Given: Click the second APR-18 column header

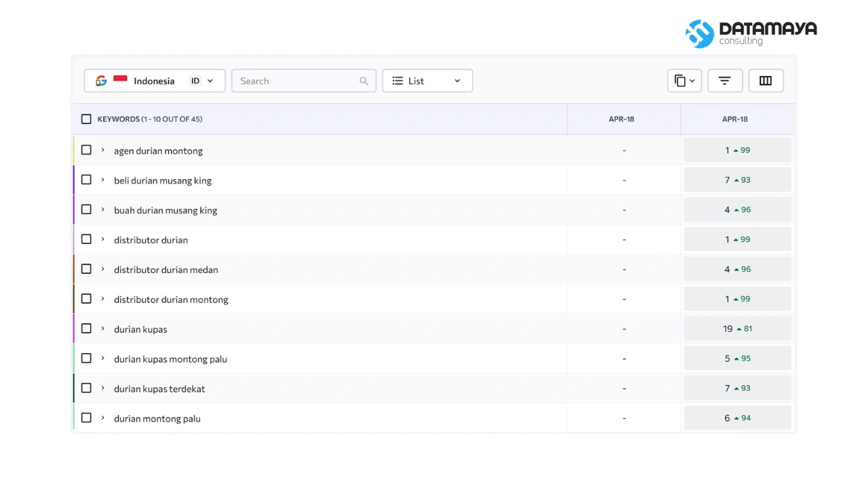Looking at the screenshot, I should tap(735, 119).
